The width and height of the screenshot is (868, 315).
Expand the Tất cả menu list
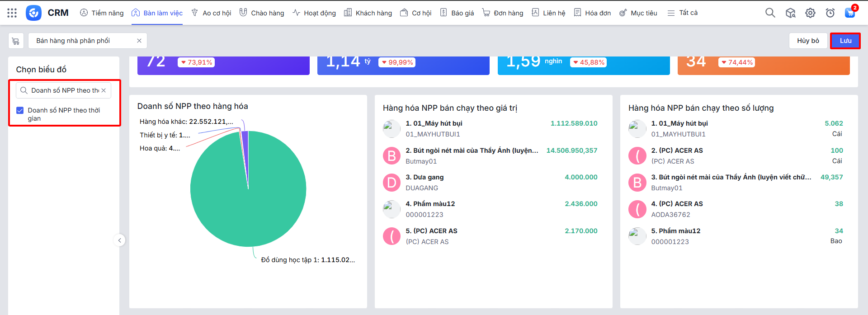coord(683,13)
